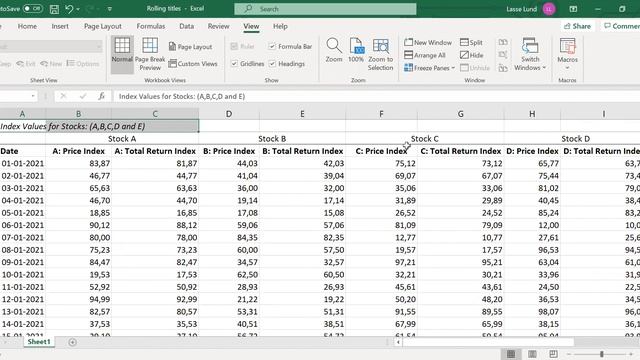Open the Data tab
The image size is (640, 360).
click(x=187, y=26)
